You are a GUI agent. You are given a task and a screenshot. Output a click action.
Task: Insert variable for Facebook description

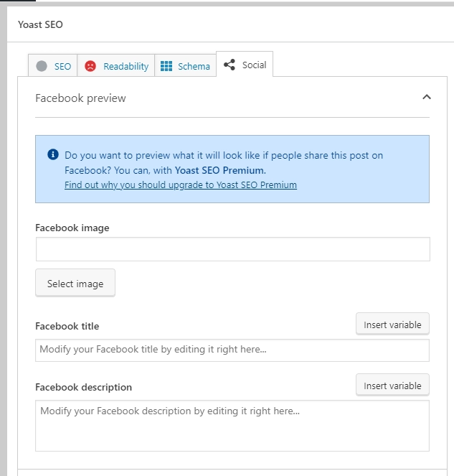[x=392, y=386]
